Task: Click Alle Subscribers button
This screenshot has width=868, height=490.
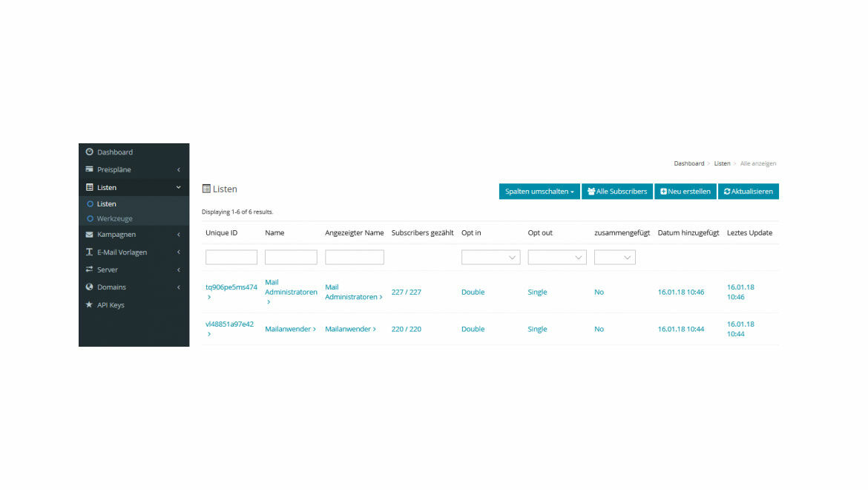Action: (x=617, y=191)
